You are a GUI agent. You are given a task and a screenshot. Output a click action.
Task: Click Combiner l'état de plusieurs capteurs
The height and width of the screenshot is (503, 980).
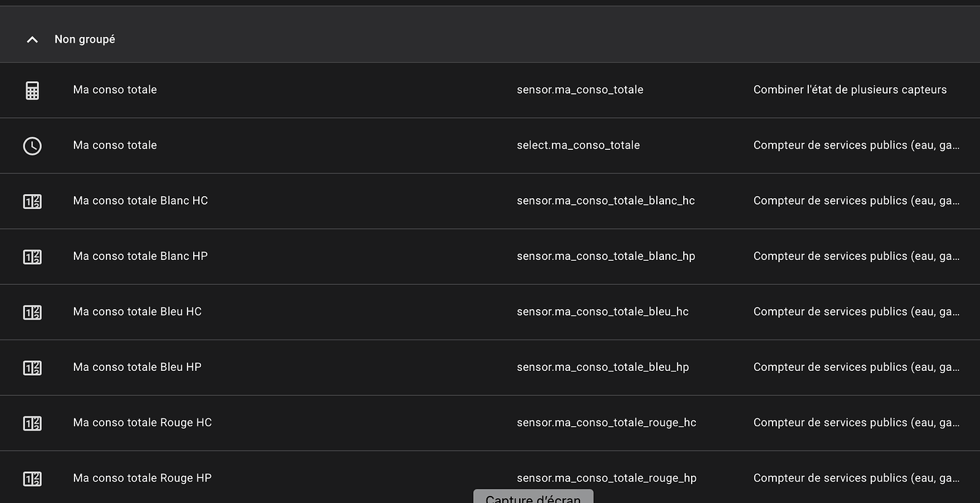tap(850, 90)
